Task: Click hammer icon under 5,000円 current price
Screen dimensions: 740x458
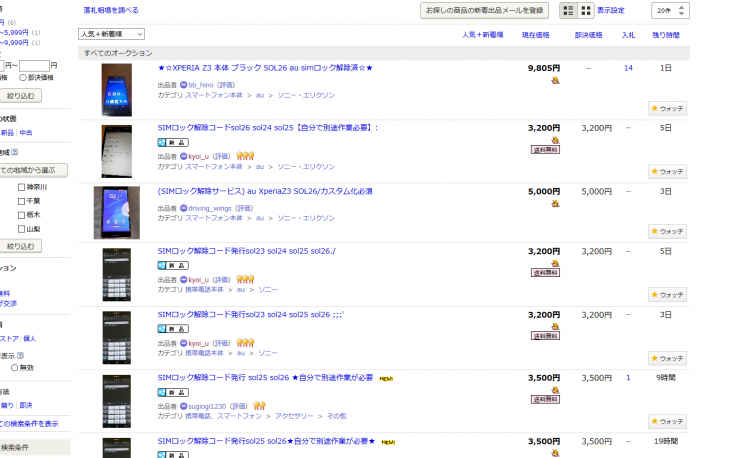Action: click(x=555, y=204)
